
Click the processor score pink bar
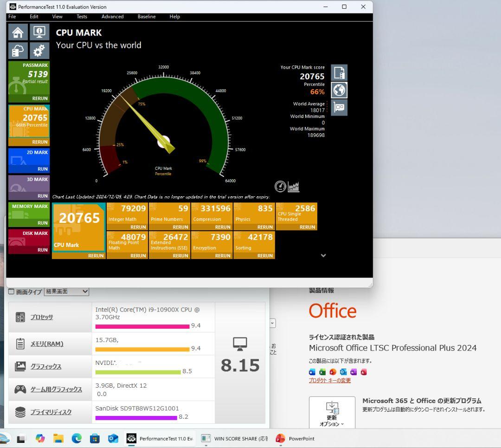tap(142, 326)
